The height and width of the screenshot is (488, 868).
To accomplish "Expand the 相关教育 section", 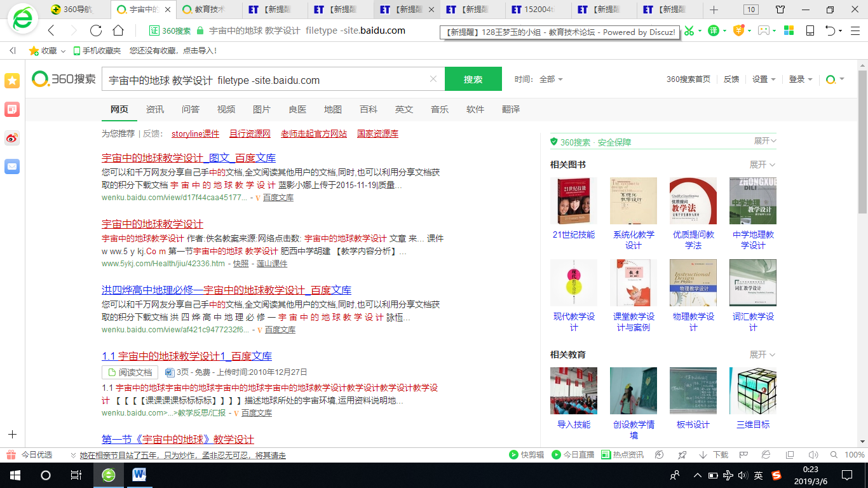I will [x=763, y=355].
